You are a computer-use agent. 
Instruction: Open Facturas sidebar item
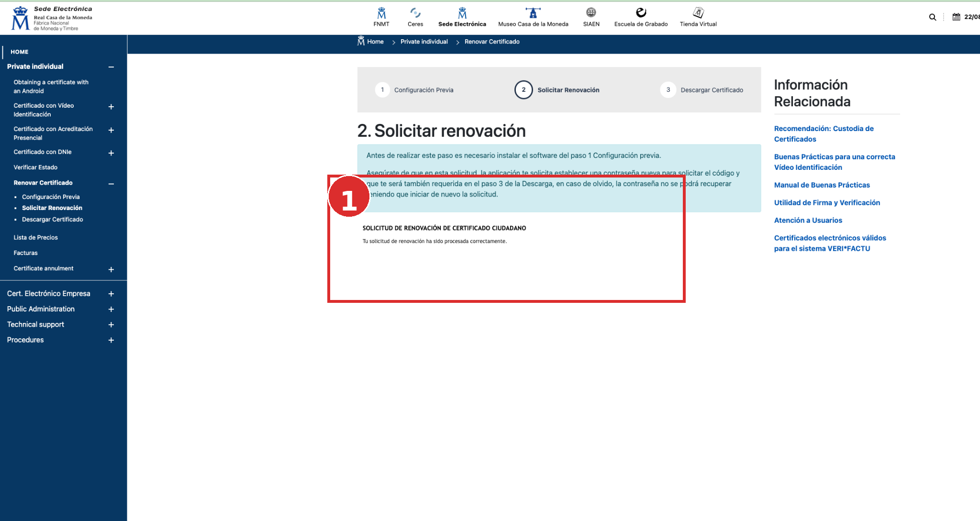click(x=25, y=253)
